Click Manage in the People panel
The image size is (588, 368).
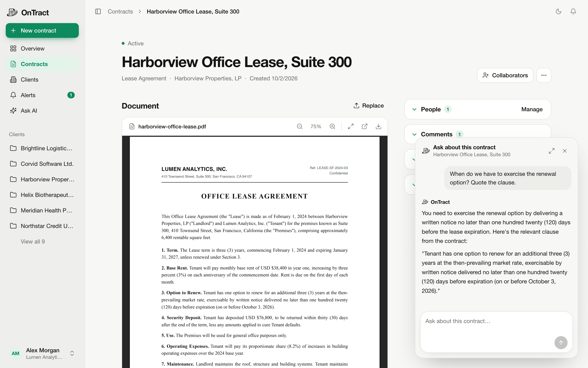[532, 109]
